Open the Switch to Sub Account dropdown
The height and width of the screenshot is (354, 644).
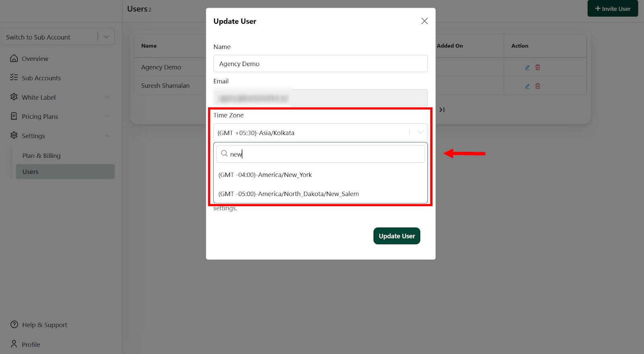[x=106, y=37]
